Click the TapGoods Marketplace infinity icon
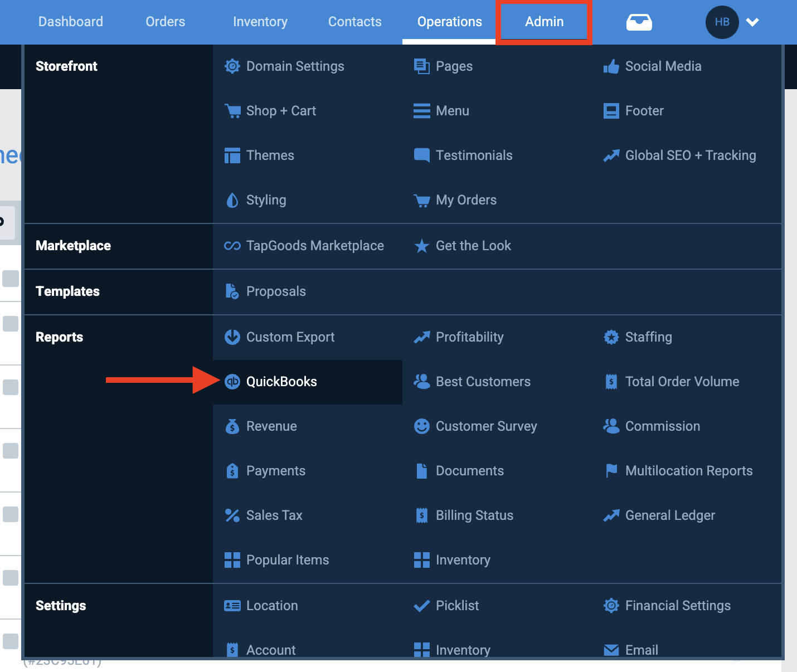 232,246
